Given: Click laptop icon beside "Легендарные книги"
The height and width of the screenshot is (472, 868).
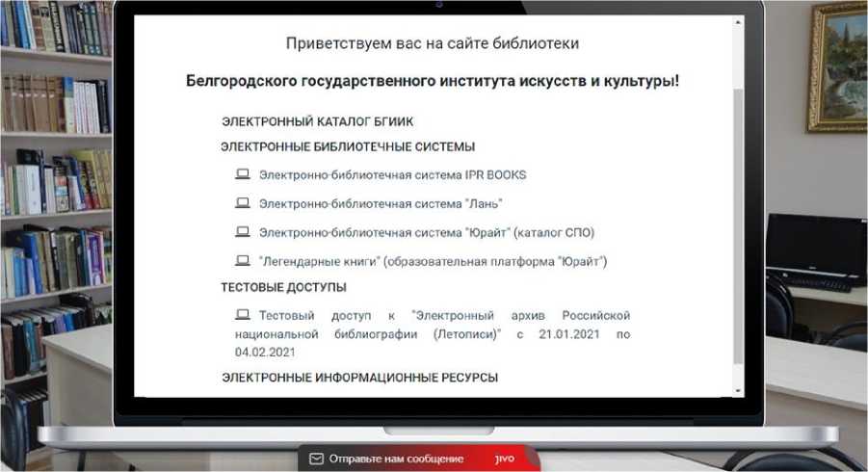Looking at the screenshot, I should click(243, 261).
